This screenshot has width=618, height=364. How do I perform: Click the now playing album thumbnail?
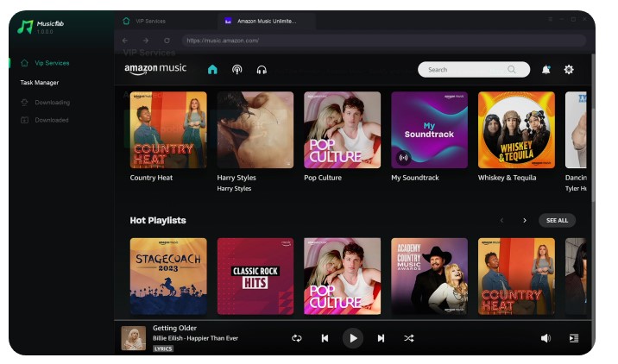point(133,338)
